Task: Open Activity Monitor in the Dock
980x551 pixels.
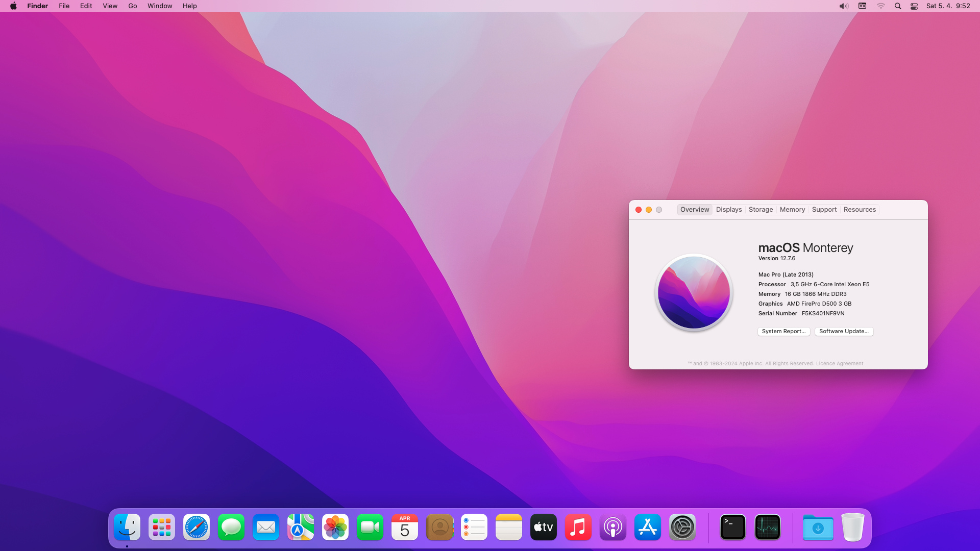Action: tap(768, 527)
